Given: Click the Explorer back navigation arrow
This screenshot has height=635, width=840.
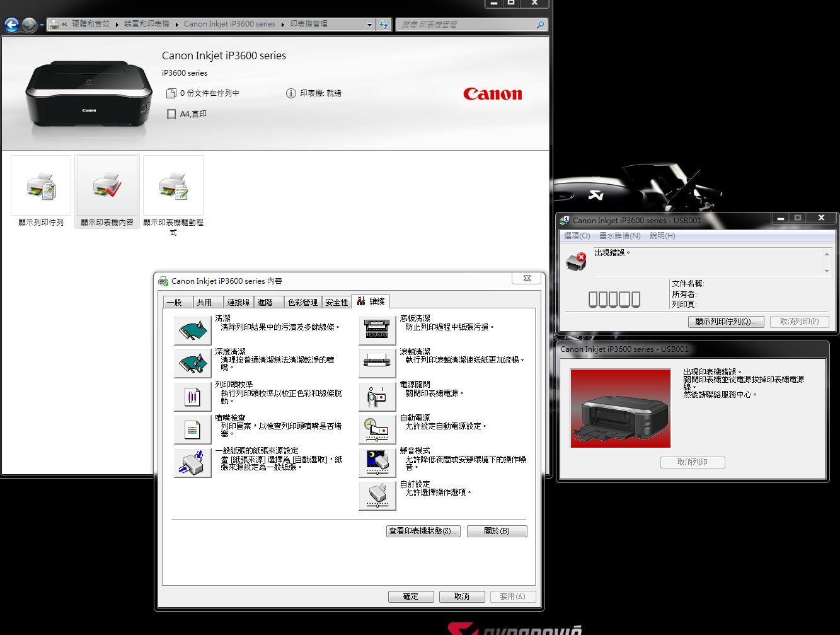Looking at the screenshot, I should coord(11,25).
